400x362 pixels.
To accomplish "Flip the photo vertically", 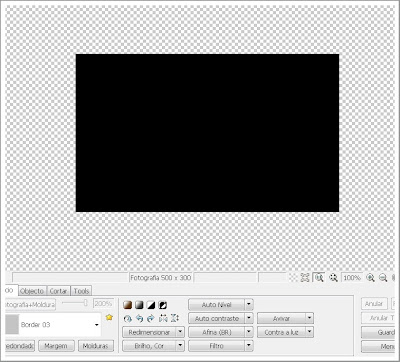I will tap(175, 319).
